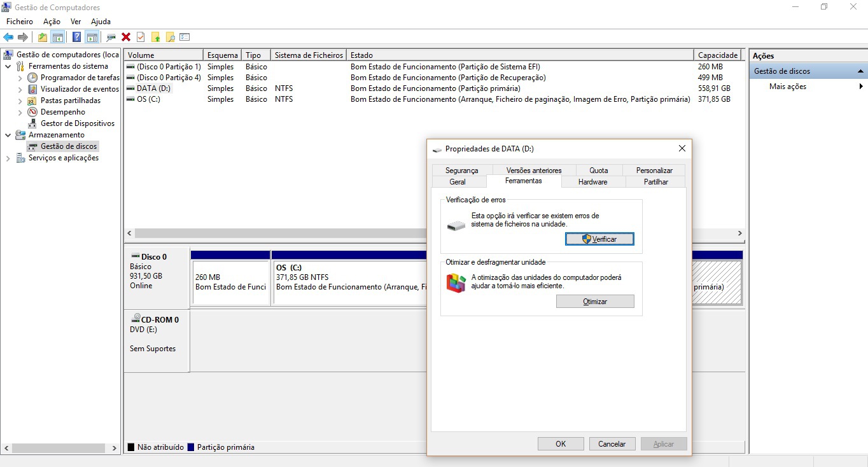Expand the Mais ações submenu arrow
Image resolution: width=868 pixels, height=467 pixels.
coord(861,87)
